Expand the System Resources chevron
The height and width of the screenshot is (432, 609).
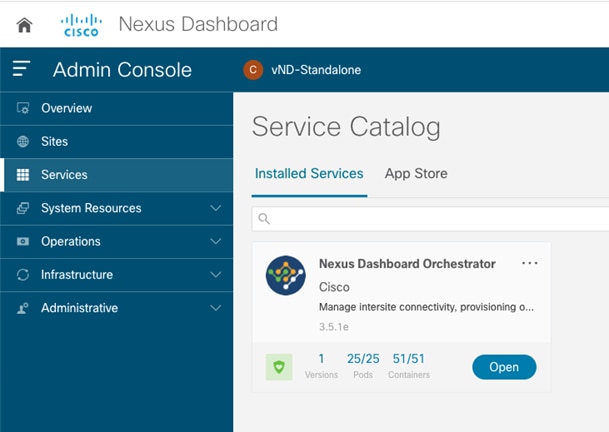click(x=216, y=208)
